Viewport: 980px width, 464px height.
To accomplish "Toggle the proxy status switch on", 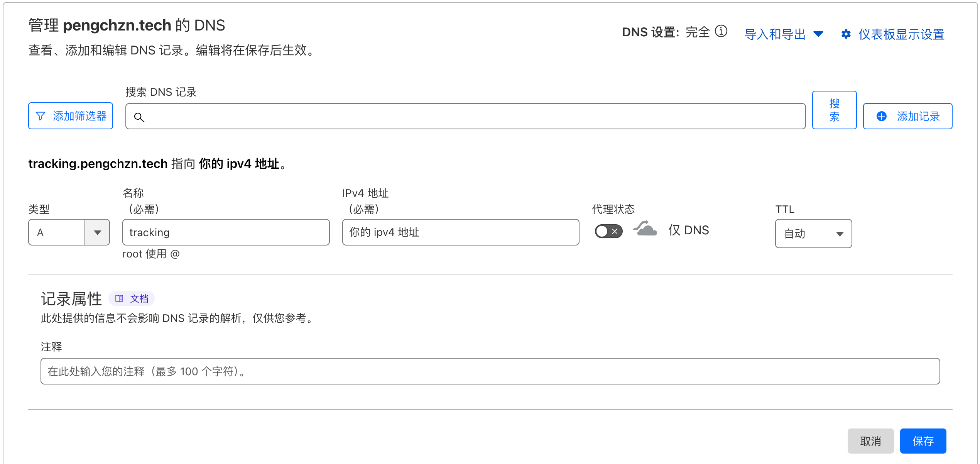I will pos(608,231).
